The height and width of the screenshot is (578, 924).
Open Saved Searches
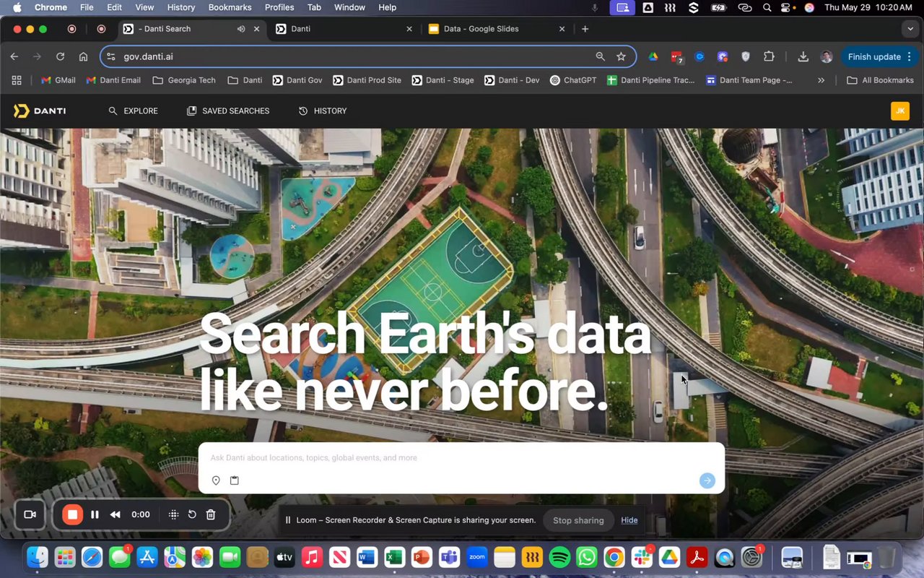228,111
